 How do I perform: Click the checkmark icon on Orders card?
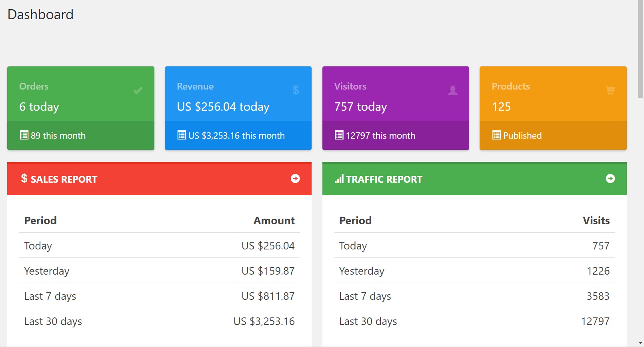138,90
